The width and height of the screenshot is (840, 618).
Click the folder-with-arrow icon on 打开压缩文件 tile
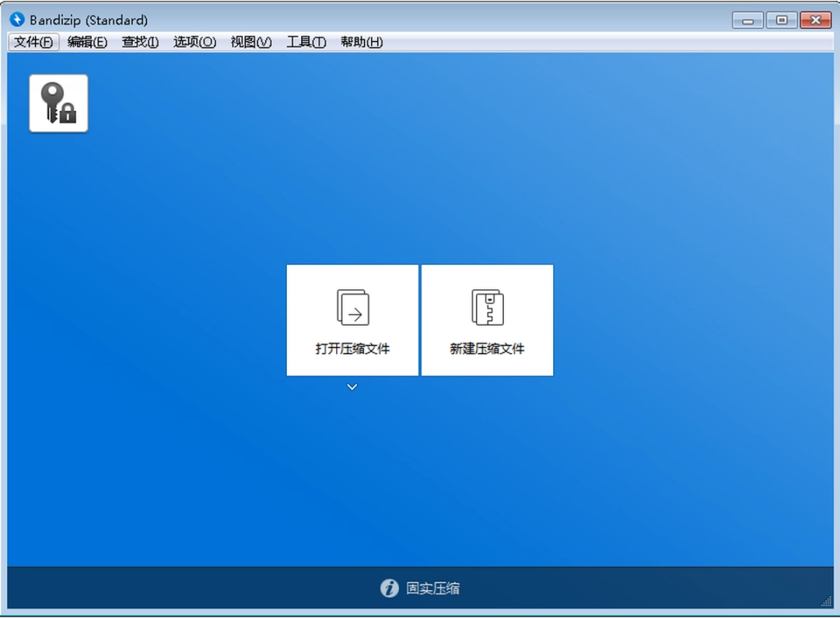[x=352, y=306]
